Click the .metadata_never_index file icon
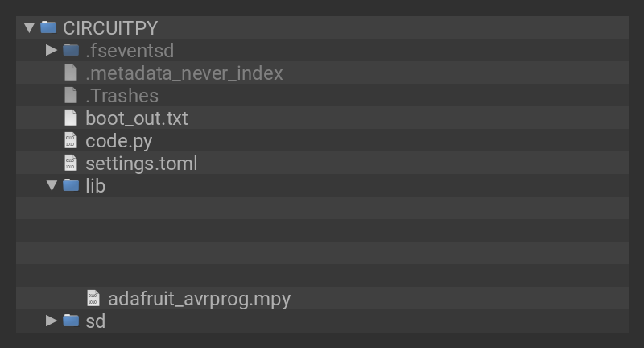The image size is (644, 348). [x=71, y=72]
